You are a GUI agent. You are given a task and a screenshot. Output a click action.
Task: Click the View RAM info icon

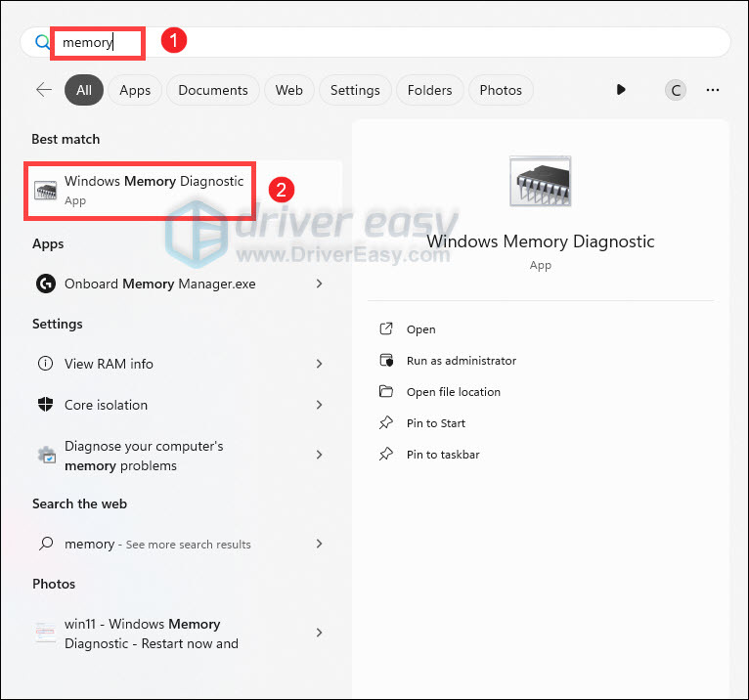(45, 364)
